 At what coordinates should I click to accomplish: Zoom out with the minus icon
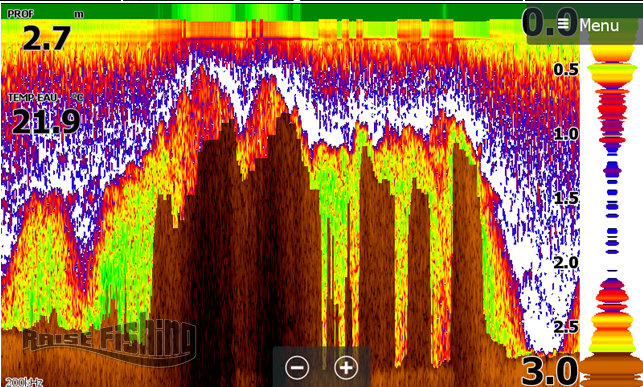297,368
